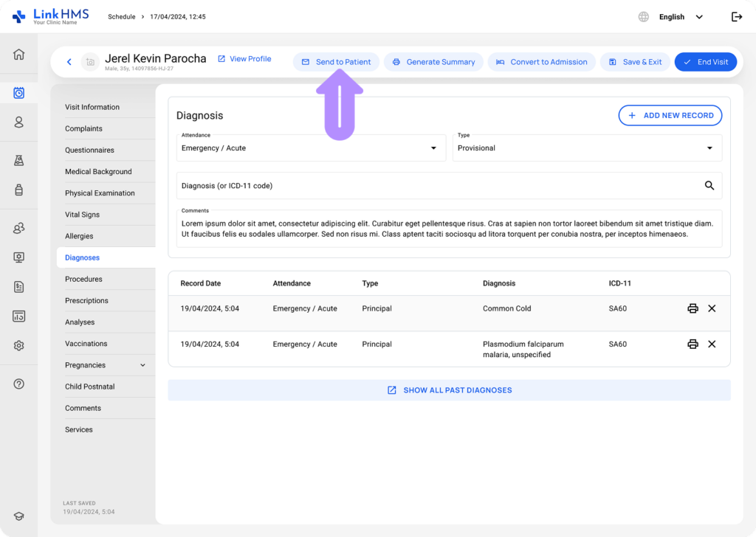Open the settings gear sidebar icon
The height and width of the screenshot is (537, 756).
[x=18, y=346]
